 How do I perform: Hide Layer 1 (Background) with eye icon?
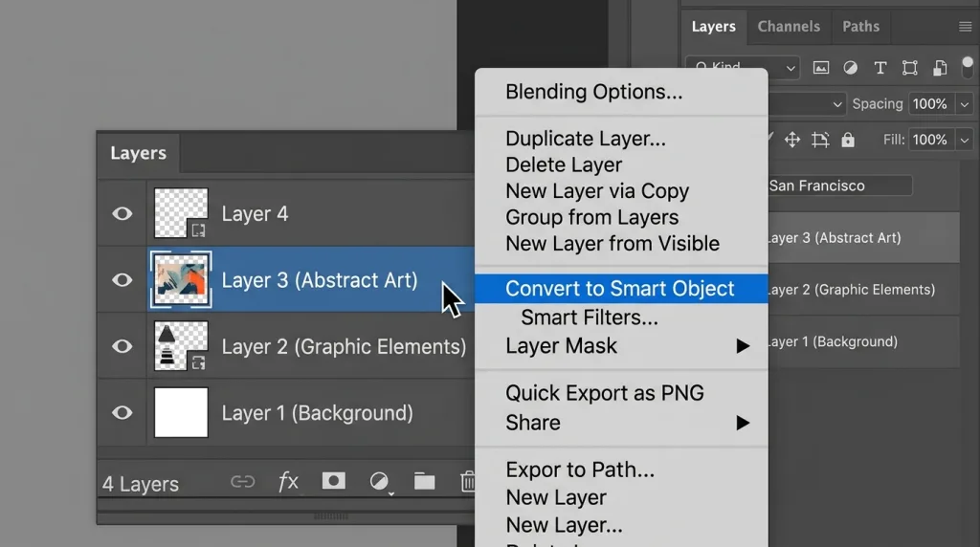click(x=122, y=413)
